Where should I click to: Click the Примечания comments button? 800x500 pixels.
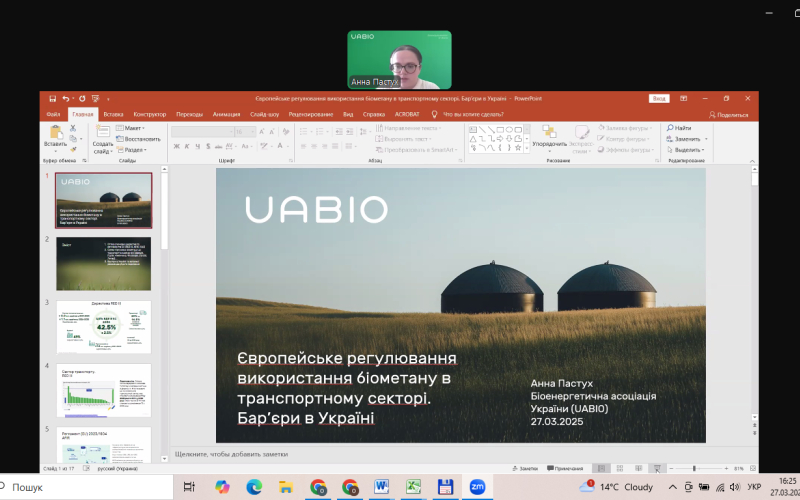565,468
